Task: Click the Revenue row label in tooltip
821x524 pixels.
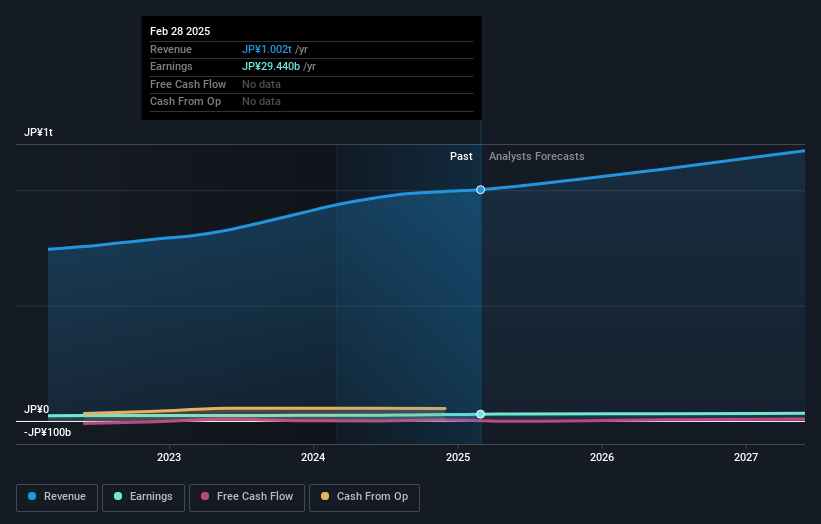Action: click(x=171, y=49)
